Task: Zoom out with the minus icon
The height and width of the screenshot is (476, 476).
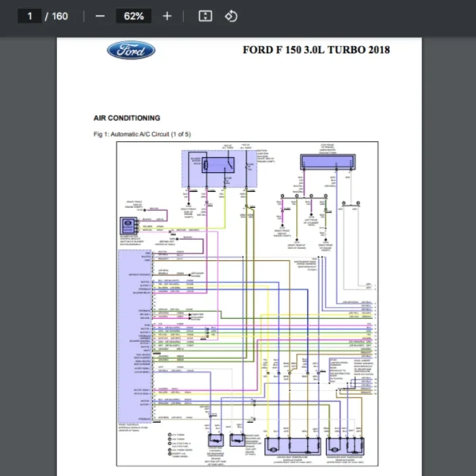Action: click(x=100, y=16)
